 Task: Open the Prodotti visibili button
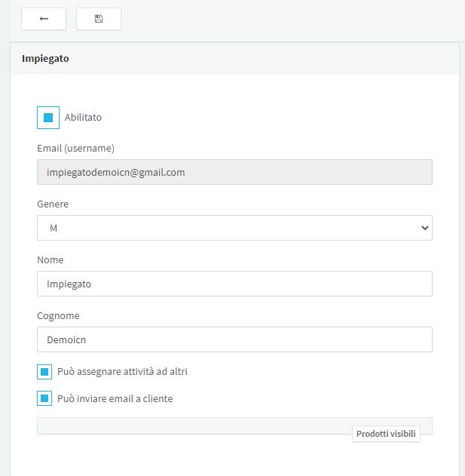coord(386,434)
